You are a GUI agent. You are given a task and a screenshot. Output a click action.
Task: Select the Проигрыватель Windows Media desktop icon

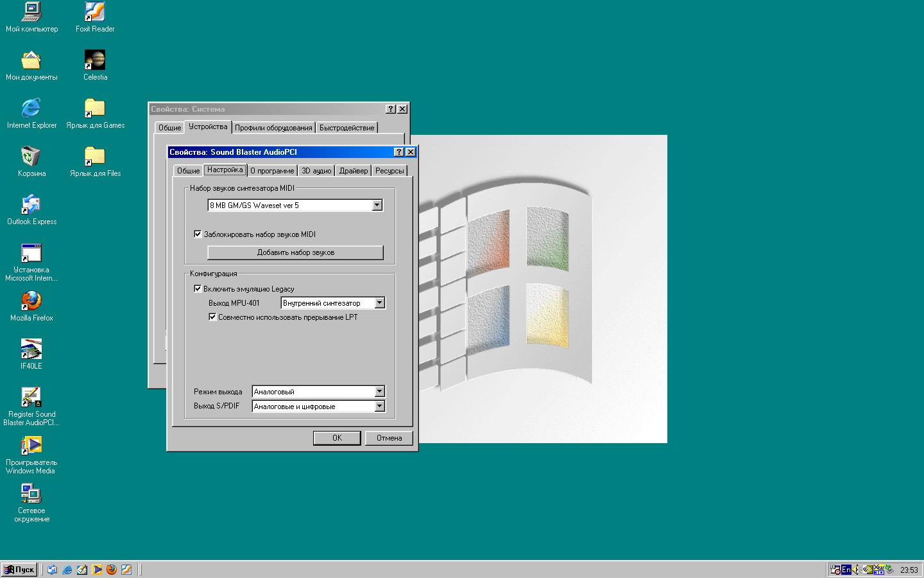31,455
